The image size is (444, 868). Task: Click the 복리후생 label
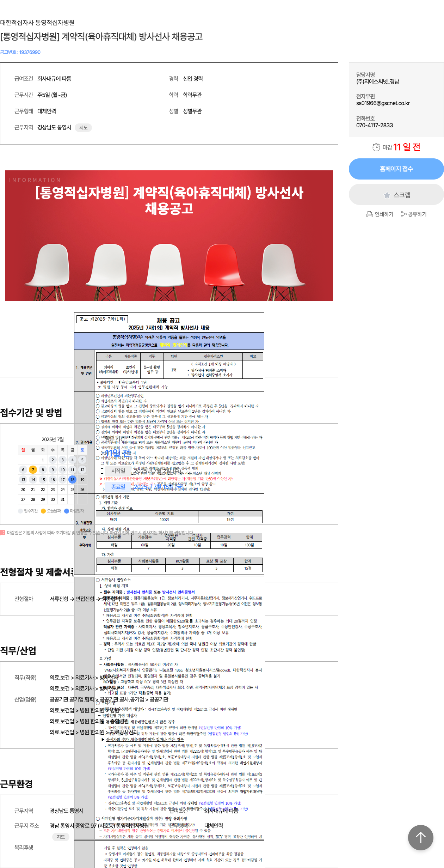pos(24,848)
